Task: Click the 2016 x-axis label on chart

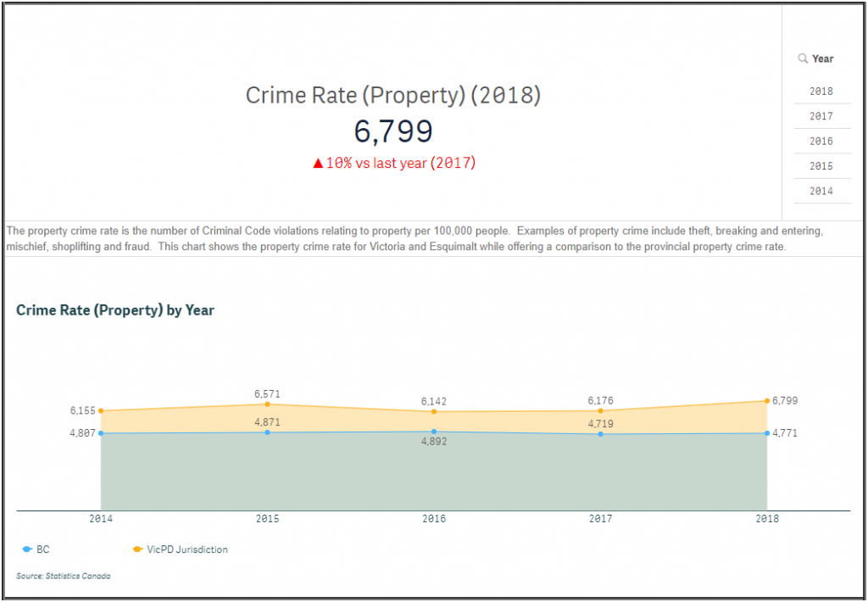Action: pyautogui.click(x=434, y=518)
